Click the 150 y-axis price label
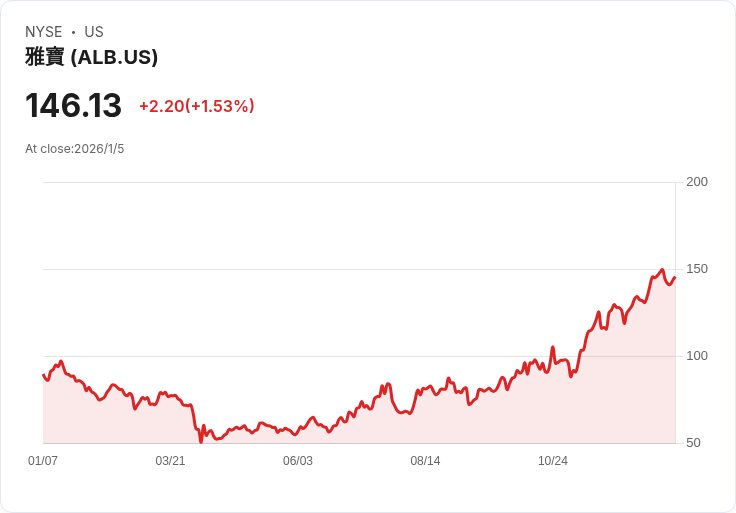This screenshot has height=513, width=736. coord(697,269)
